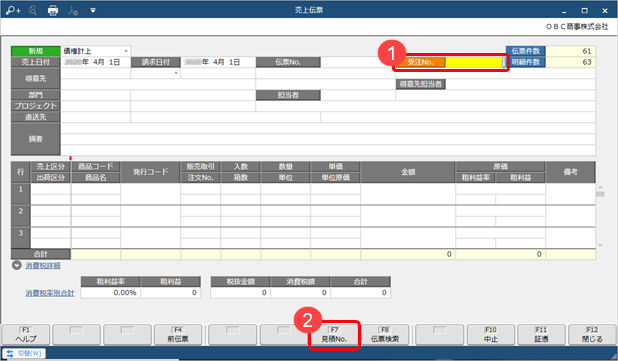Click the F10 中止 button
Image resolution: width=618 pixels, height=361 pixels.
491,335
